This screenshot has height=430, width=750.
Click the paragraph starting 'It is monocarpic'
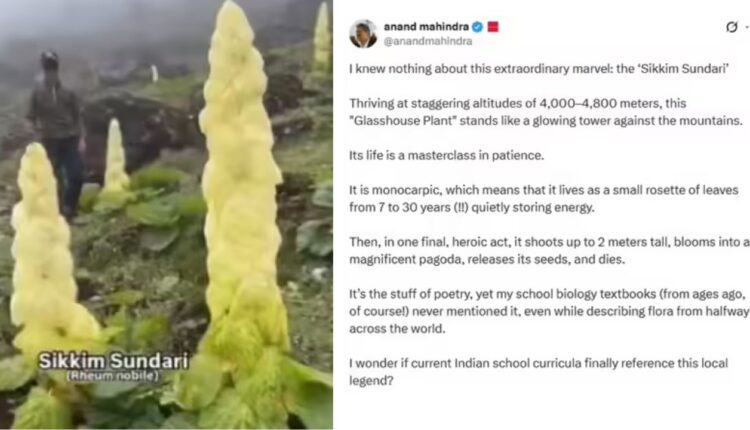tap(544, 198)
